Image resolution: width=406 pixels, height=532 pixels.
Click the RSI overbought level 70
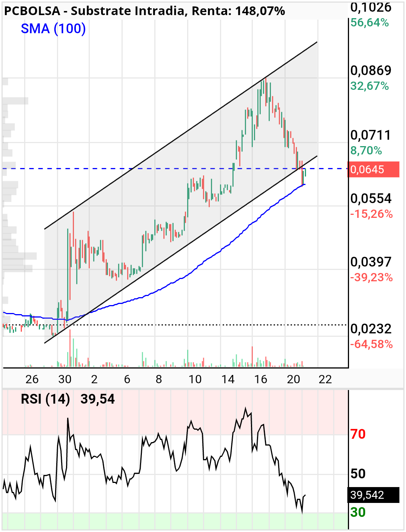(358, 434)
